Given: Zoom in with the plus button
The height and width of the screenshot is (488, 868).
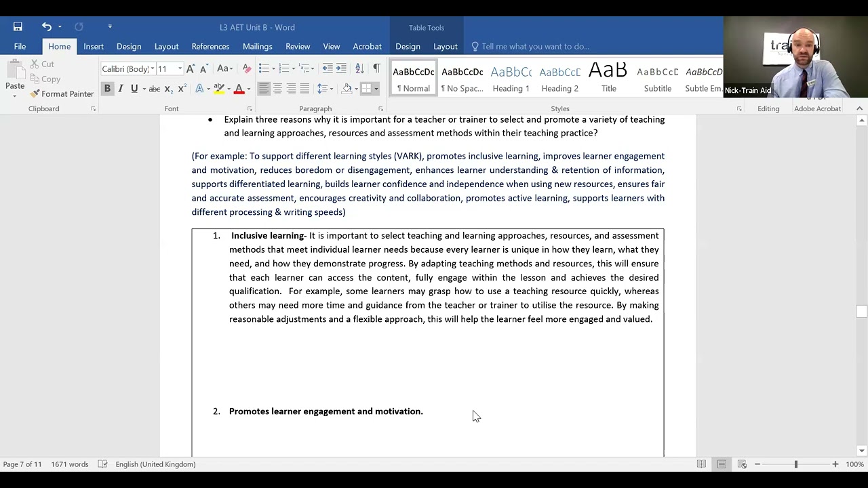Looking at the screenshot, I should (835, 464).
